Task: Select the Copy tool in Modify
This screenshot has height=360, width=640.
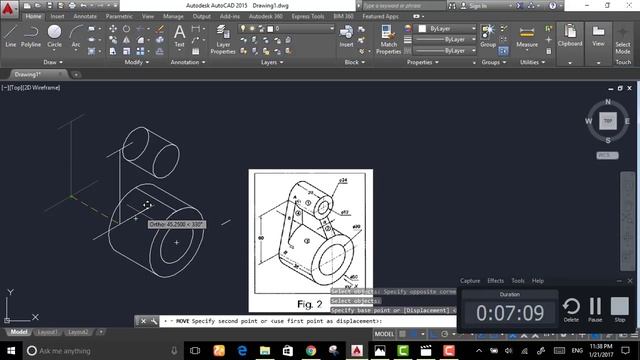Action: click(x=113, y=40)
